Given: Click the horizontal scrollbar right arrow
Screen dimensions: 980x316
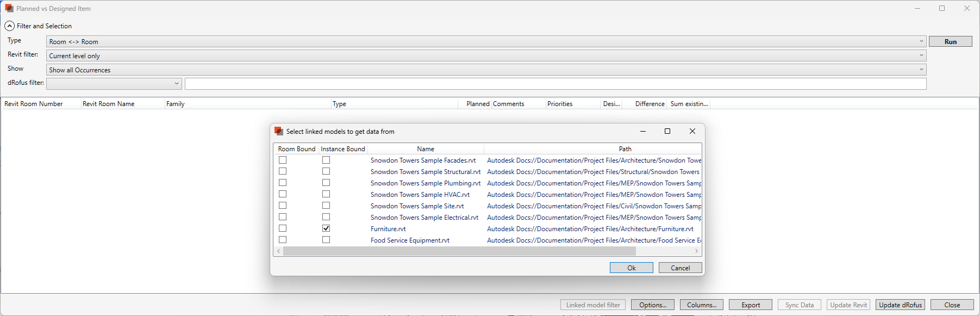Looking at the screenshot, I should pyautogui.click(x=696, y=251).
